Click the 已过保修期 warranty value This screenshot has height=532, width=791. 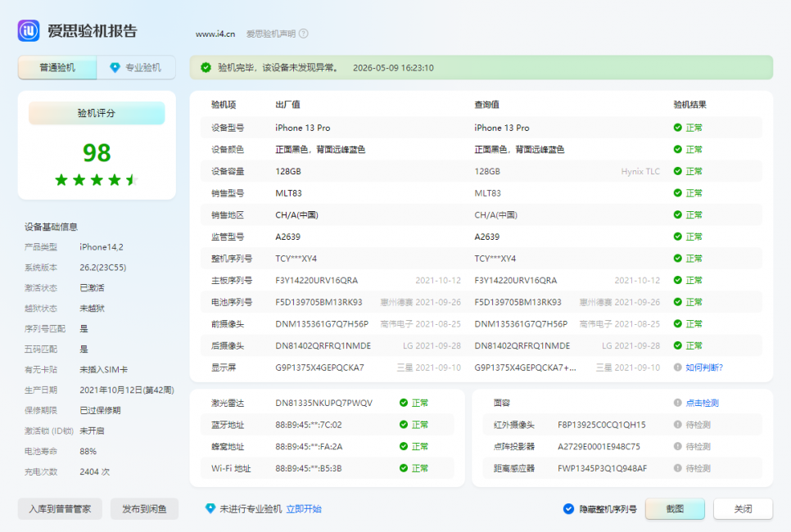pyautogui.click(x=100, y=411)
